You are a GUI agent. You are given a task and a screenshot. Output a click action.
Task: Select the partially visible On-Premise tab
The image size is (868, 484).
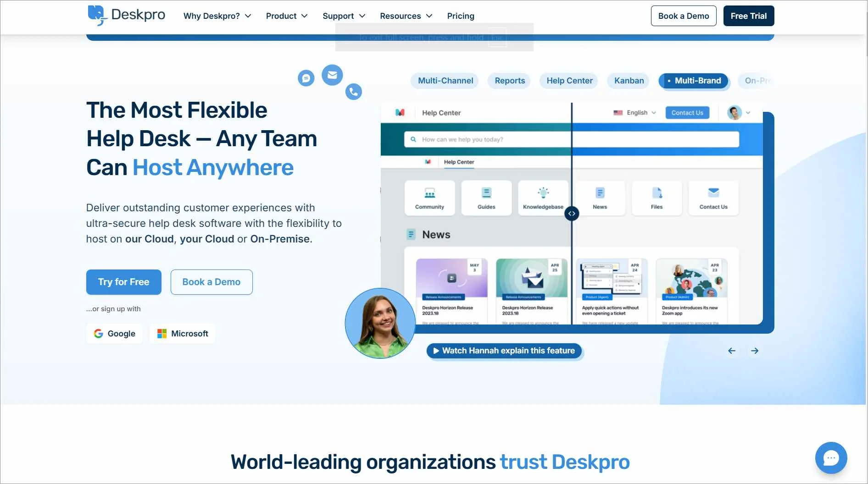point(756,81)
